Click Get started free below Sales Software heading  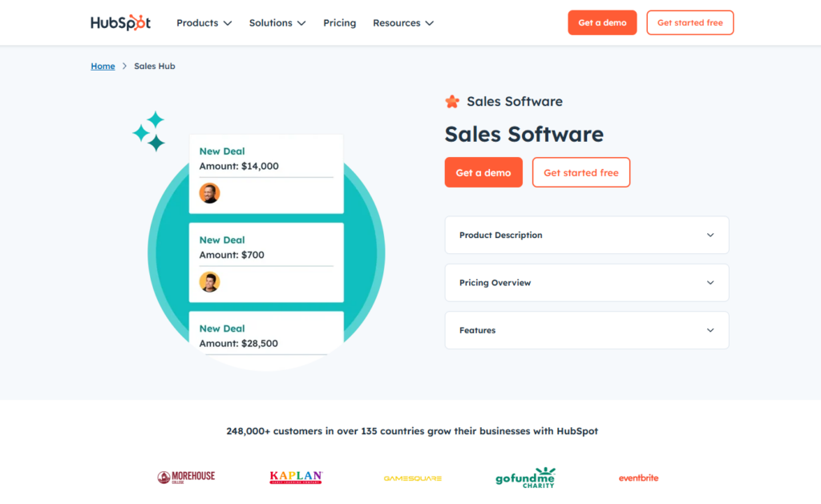click(581, 173)
